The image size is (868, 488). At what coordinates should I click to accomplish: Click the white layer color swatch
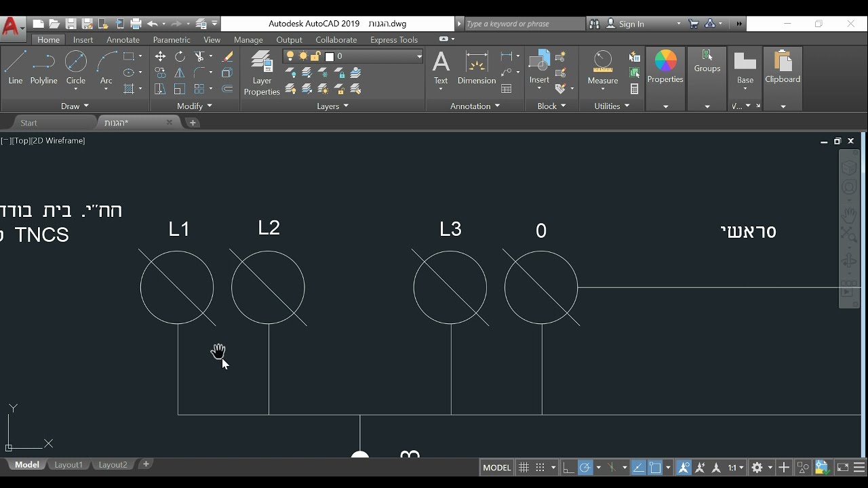coord(330,56)
